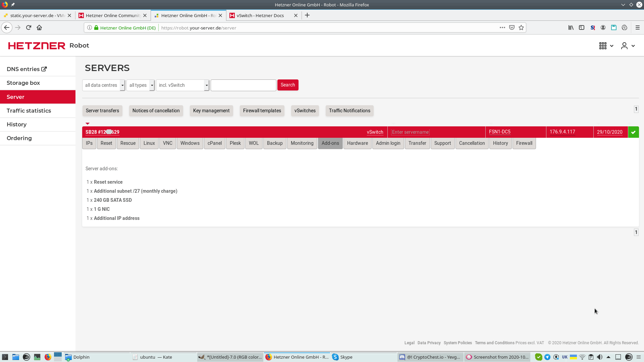The width and height of the screenshot is (644, 362).
Task: Open the user account menu icon
Action: [624, 46]
